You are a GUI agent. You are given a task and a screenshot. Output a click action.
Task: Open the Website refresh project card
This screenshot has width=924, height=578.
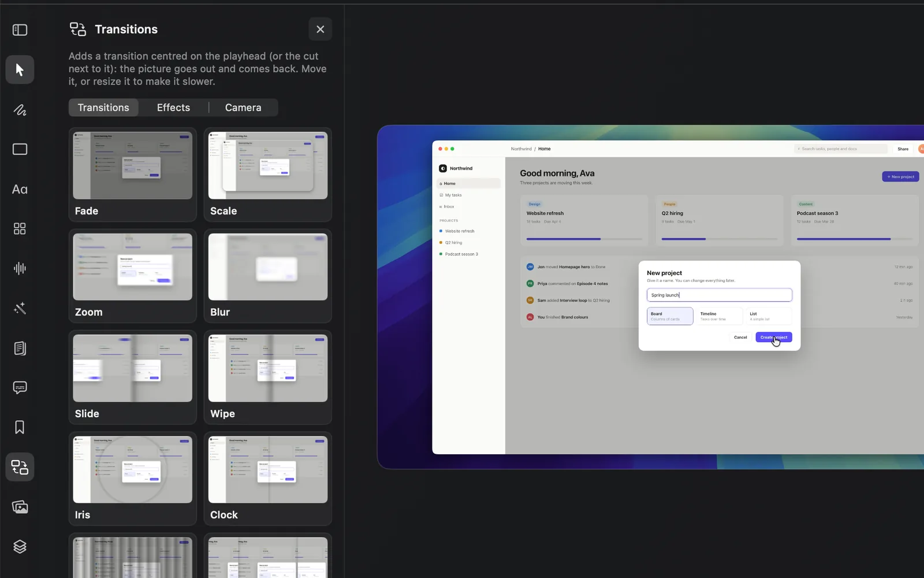[584, 220]
